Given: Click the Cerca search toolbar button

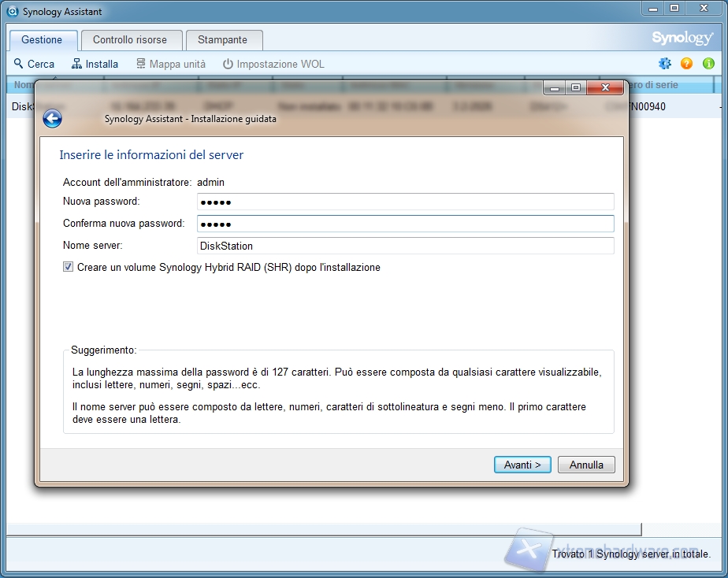Looking at the screenshot, I should point(34,64).
